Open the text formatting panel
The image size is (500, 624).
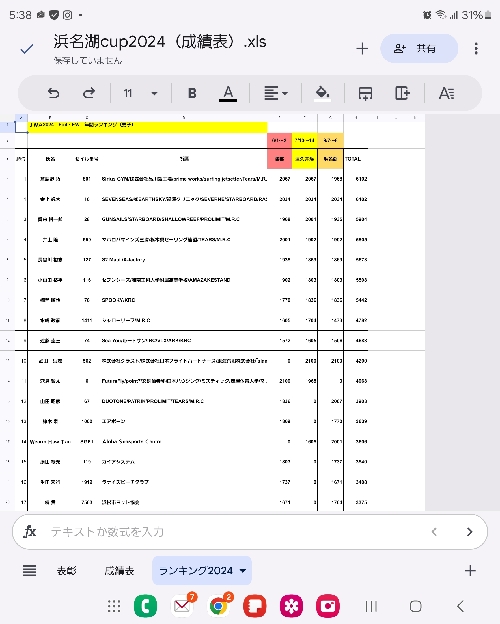[x=446, y=94]
